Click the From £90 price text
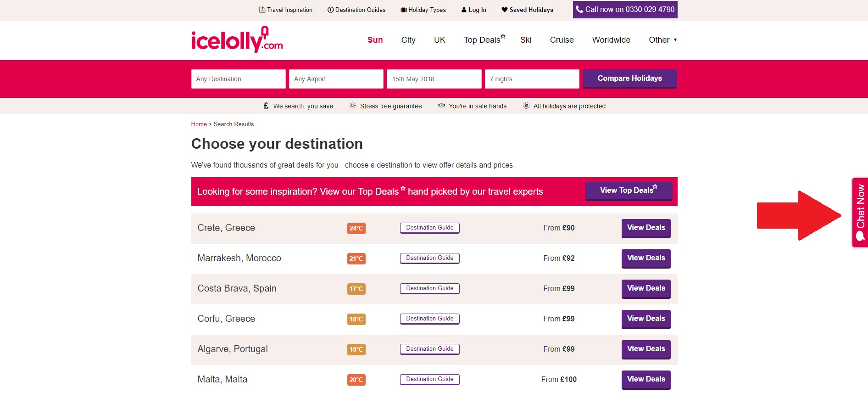The height and width of the screenshot is (393, 868). point(559,228)
